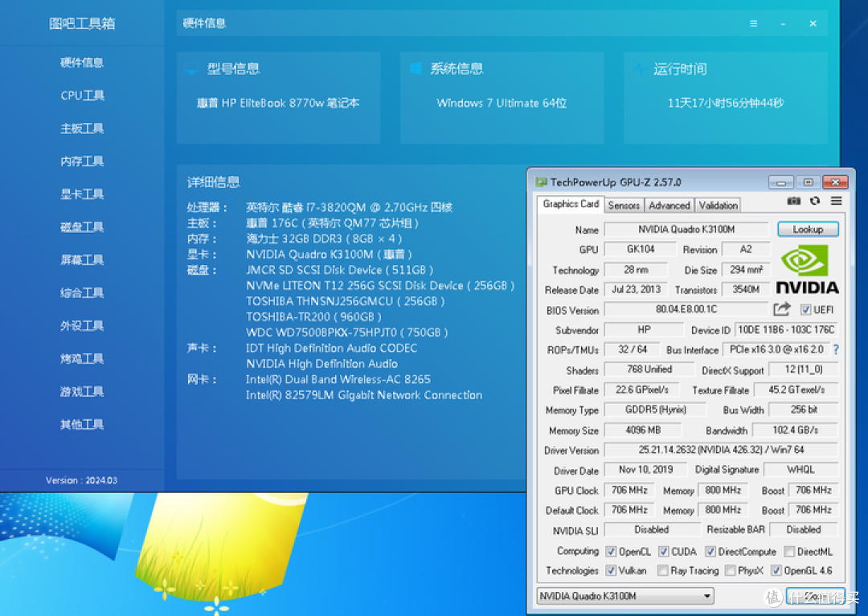This screenshot has height=616, width=868.
Task: Open GPU selection dropdown NVIDIA Quadro K3100M
Action: (x=625, y=596)
